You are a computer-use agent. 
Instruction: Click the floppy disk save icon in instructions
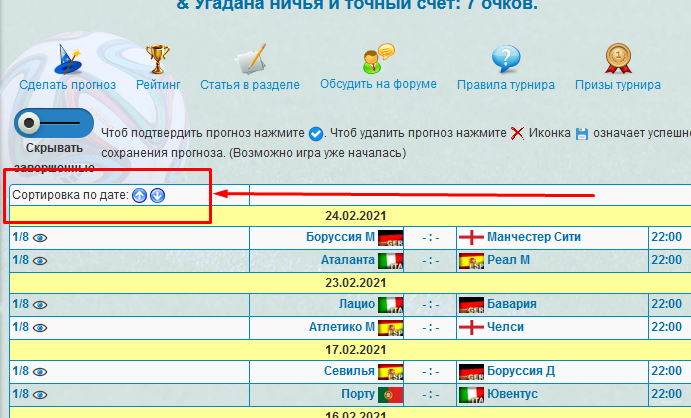click(x=582, y=133)
